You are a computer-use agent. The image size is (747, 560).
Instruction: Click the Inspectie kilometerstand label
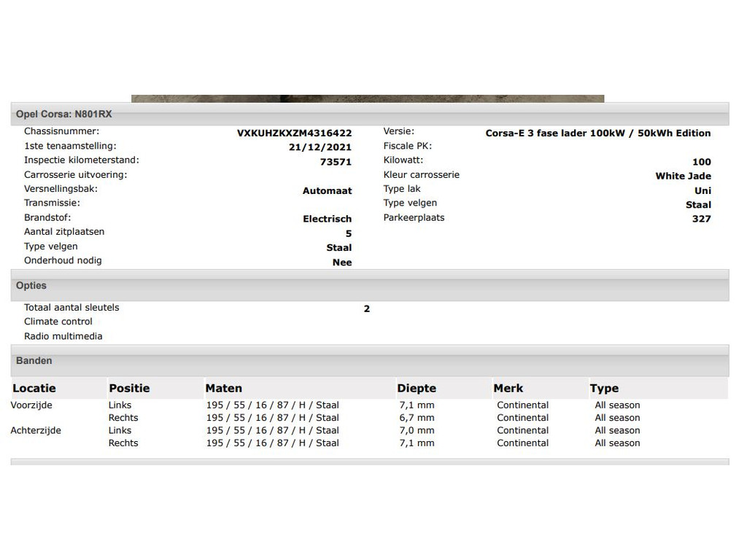(82, 160)
